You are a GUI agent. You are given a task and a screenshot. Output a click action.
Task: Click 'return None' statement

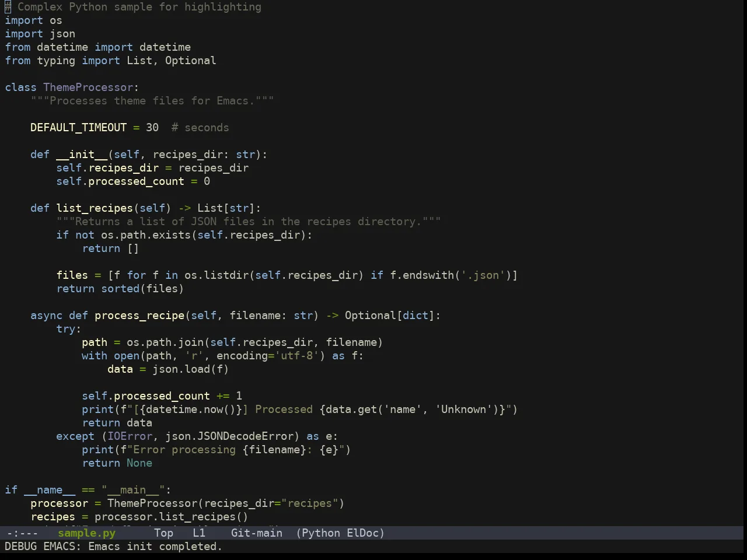tap(117, 463)
